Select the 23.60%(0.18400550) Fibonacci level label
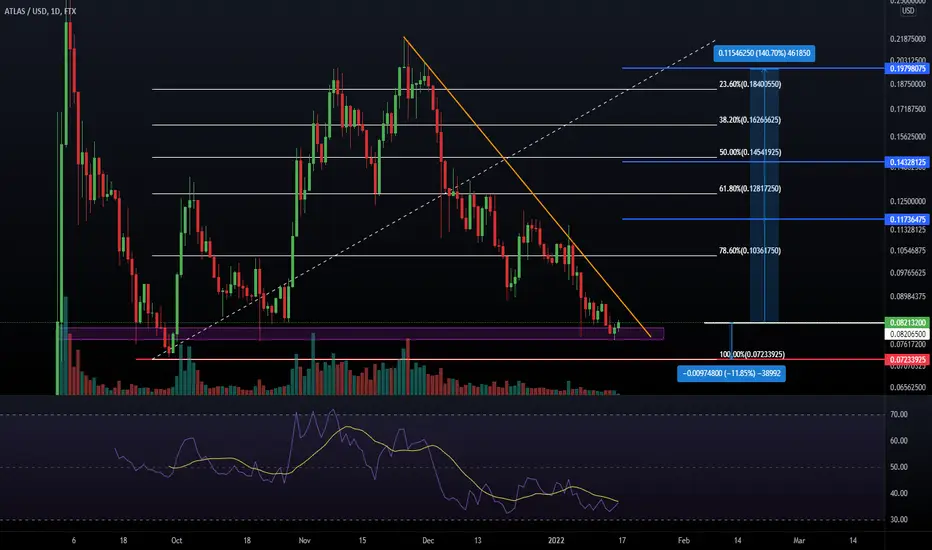This screenshot has height=550, width=932. tap(750, 84)
